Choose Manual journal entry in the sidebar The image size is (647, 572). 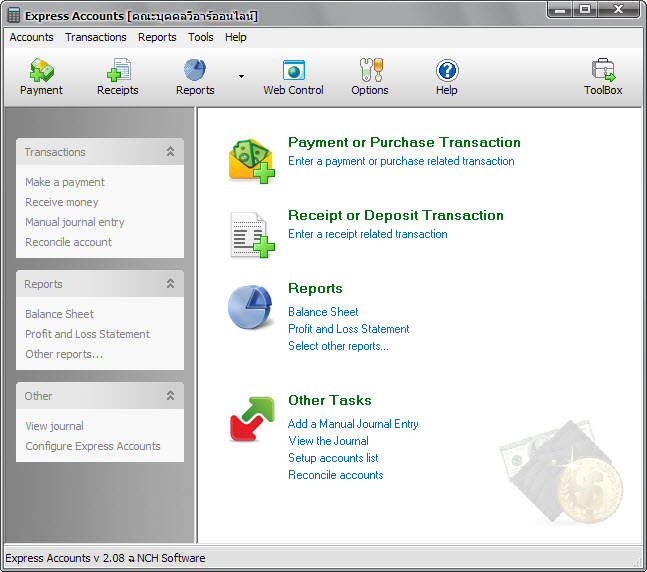[75, 222]
